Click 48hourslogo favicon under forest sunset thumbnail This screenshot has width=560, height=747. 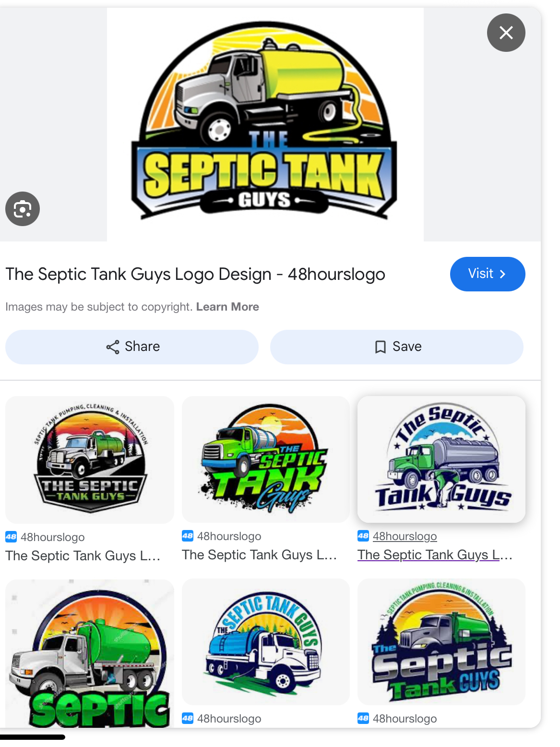pos(363,718)
